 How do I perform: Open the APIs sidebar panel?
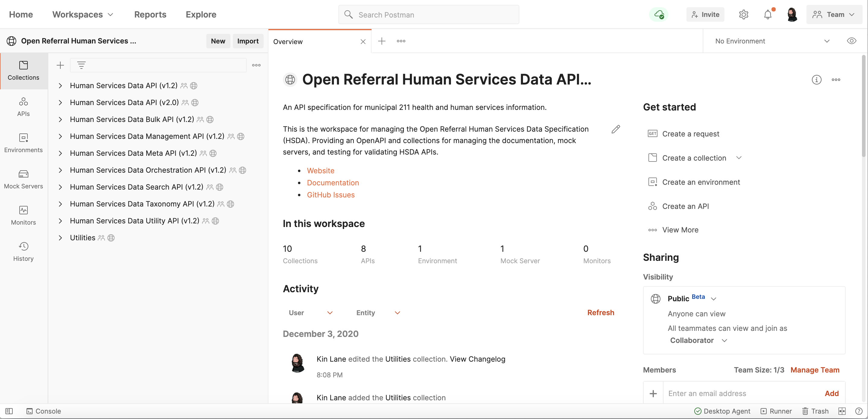click(x=23, y=107)
